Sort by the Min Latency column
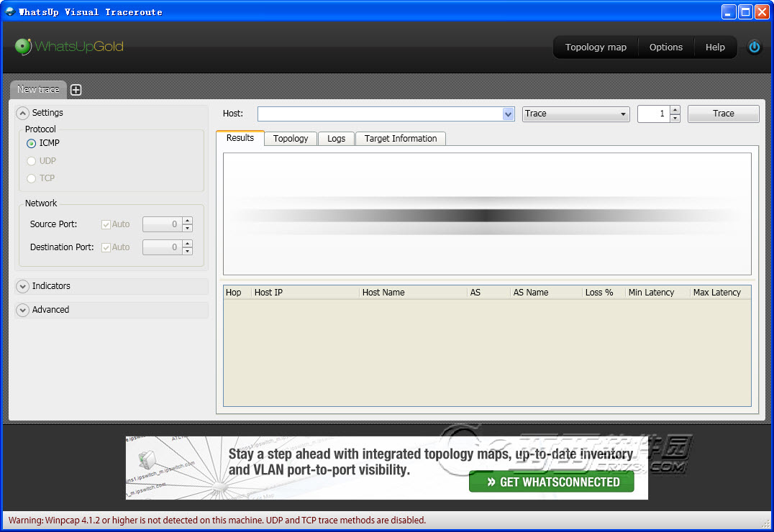The width and height of the screenshot is (774, 532). [x=657, y=293]
